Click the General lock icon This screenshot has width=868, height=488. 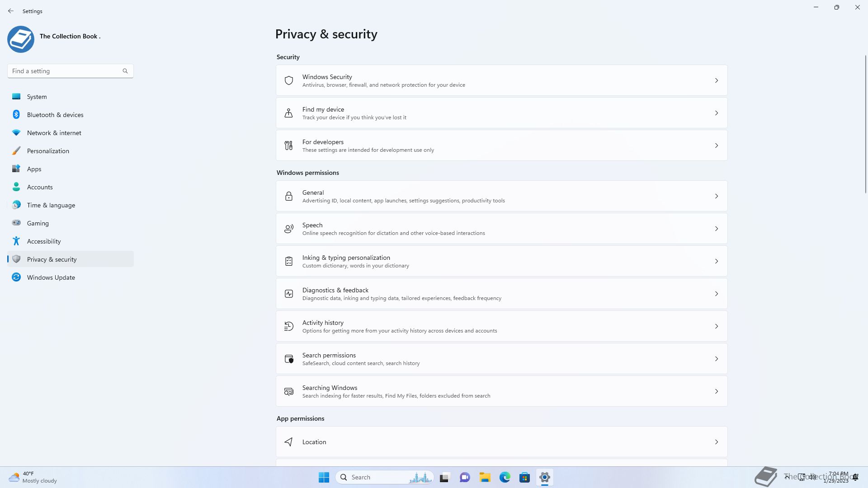coord(288,196)
